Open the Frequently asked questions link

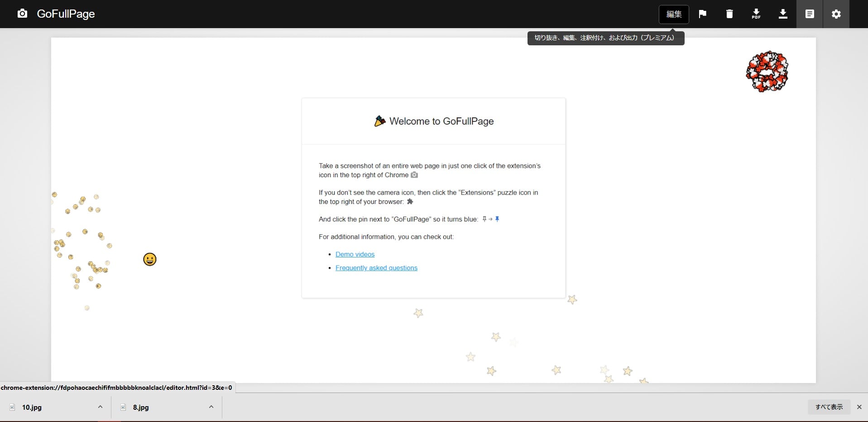pos(376,268)
